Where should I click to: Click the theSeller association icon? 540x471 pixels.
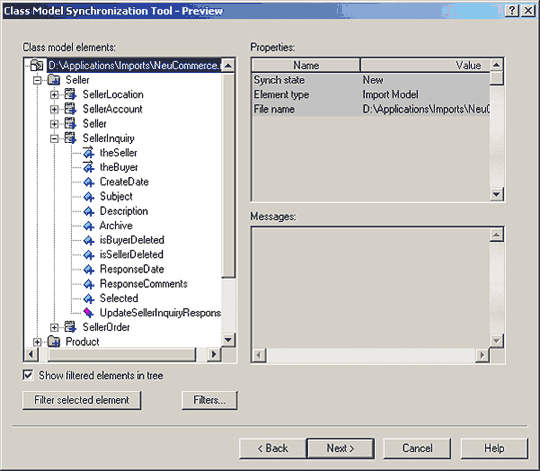tap(88, 152)
